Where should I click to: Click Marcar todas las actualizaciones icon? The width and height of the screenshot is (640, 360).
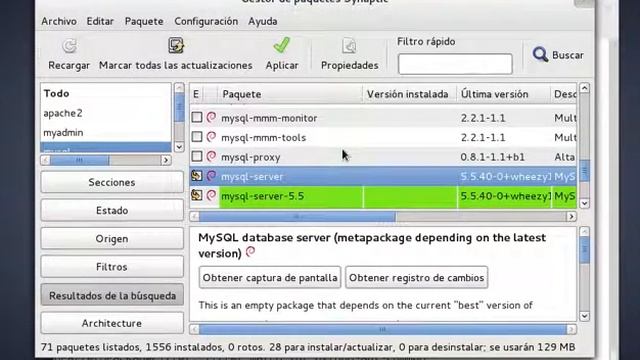(x=176, y=45)
